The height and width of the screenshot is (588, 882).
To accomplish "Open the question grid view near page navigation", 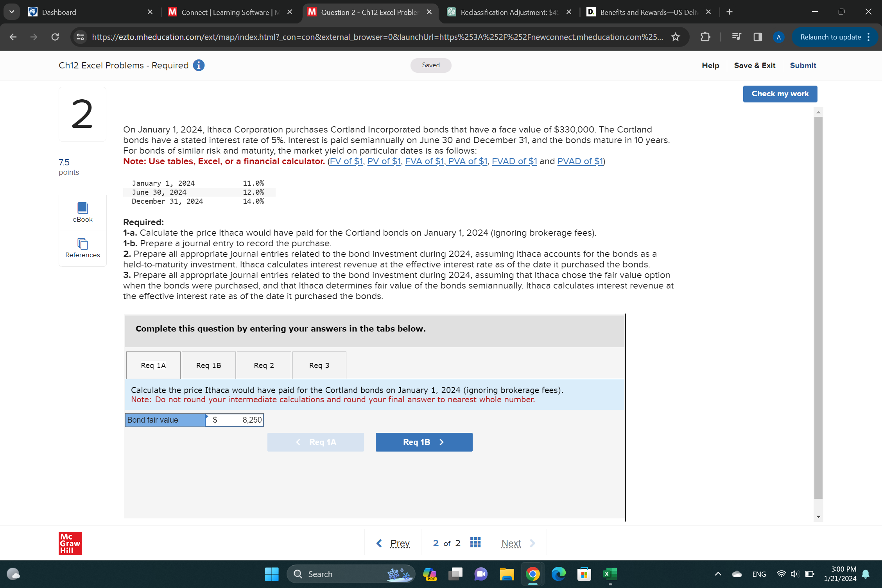I will [x=475, y=543].
